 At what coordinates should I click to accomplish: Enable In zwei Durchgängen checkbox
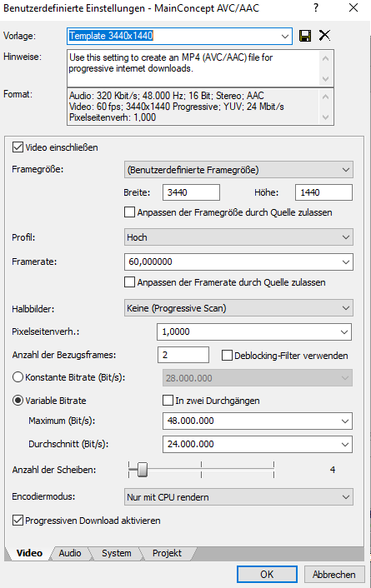point(168,401)
